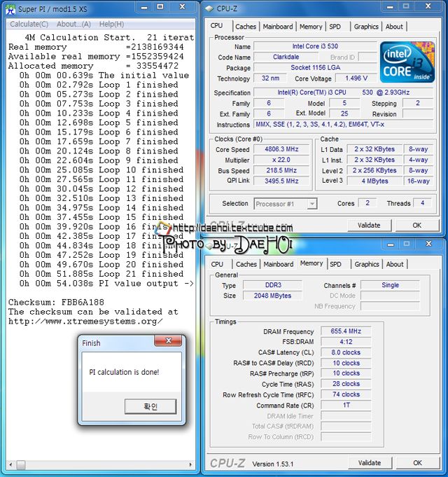Switch to Memory tab in upper CPU-Z window

click(x=311, y=27)
